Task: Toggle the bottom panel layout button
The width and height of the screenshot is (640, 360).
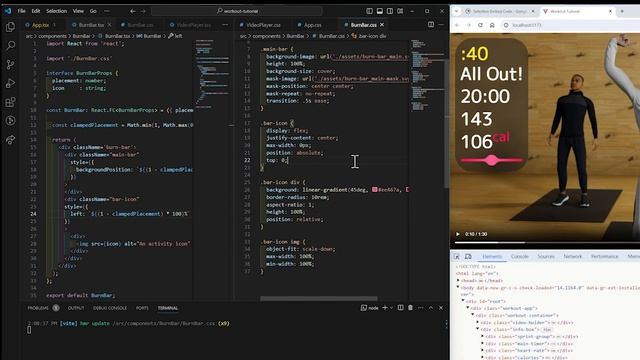Action: (380, 11)
